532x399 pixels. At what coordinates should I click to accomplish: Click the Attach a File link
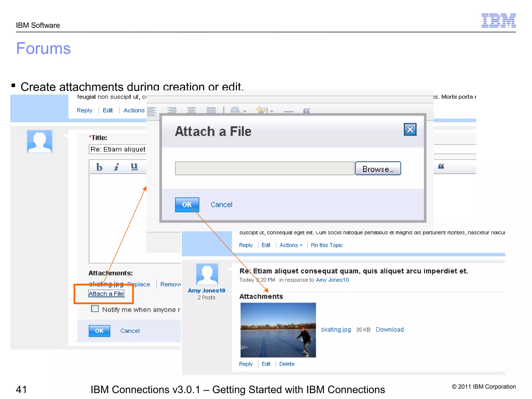coord(106,294)
